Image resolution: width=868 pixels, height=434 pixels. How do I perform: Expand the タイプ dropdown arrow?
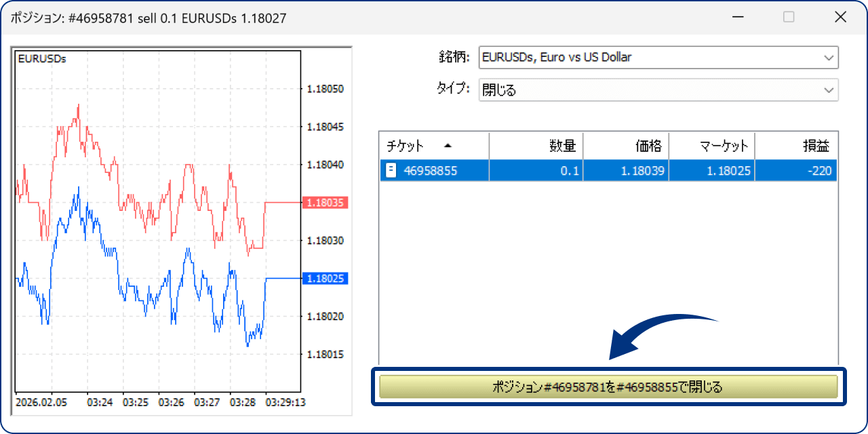click(x=829, y=90)
